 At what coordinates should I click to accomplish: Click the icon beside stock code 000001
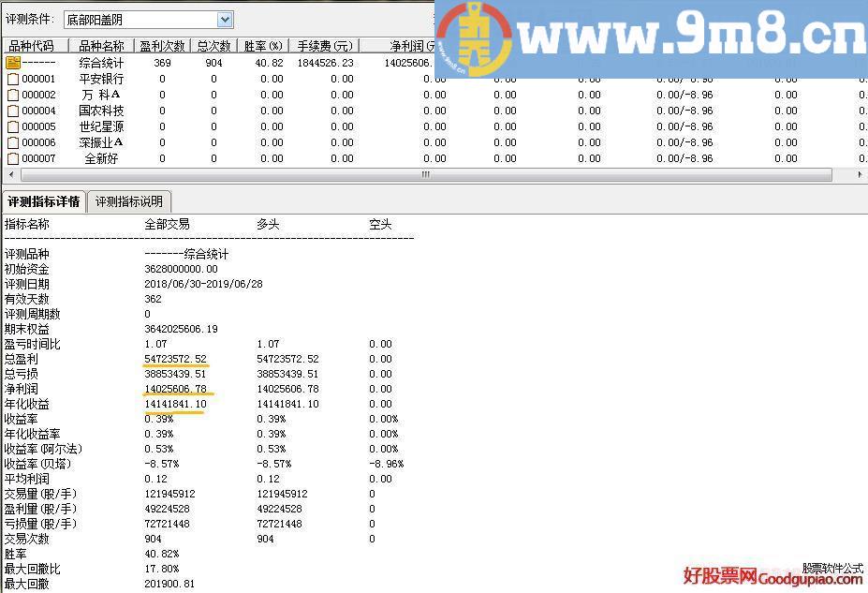point(13,80)
